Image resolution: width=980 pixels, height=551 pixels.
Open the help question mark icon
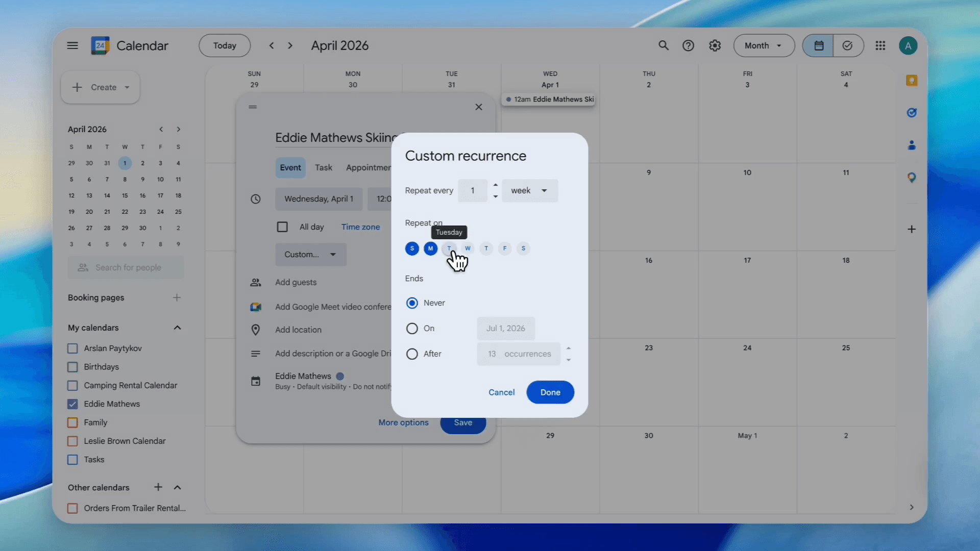(688, 45)
